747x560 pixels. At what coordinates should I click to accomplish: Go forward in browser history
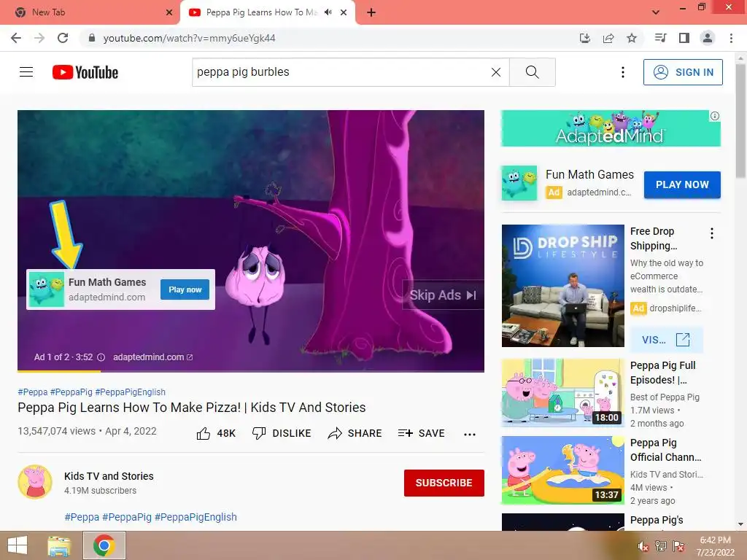tap(39, 38)
